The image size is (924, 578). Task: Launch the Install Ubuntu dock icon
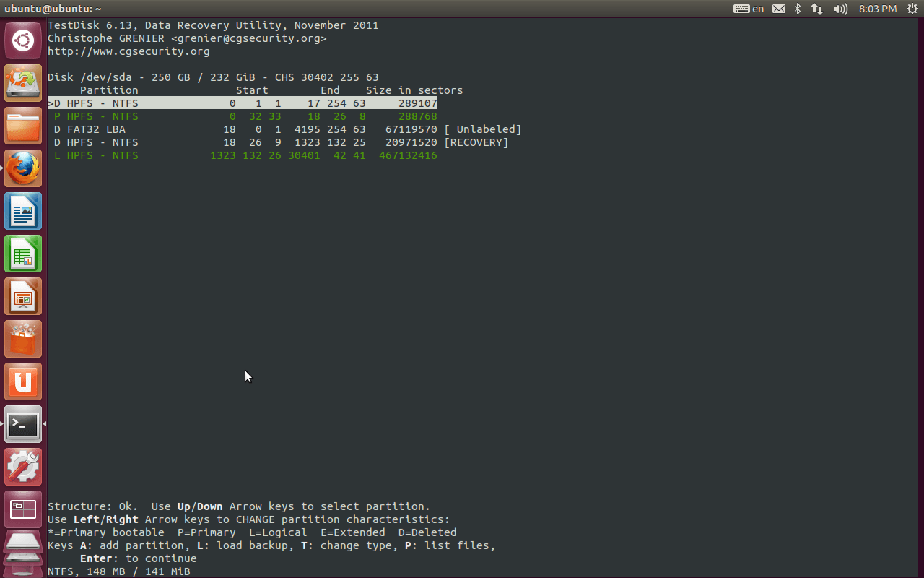(23, 83)
